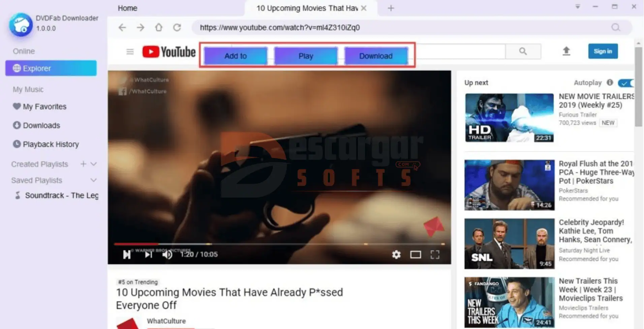
Task: Toggle the Autoplay switch off
Action: point(626,83)
